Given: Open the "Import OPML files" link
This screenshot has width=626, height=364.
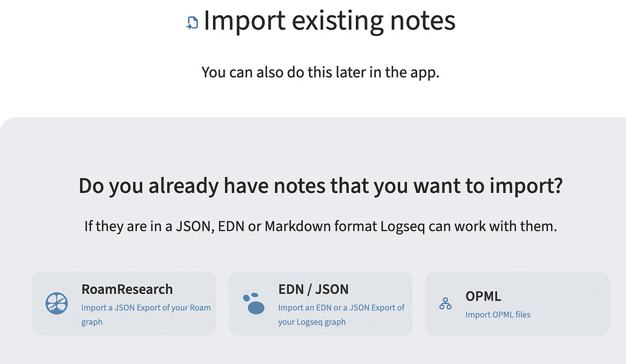Looking at the screenshot, I should coord(498,314).
